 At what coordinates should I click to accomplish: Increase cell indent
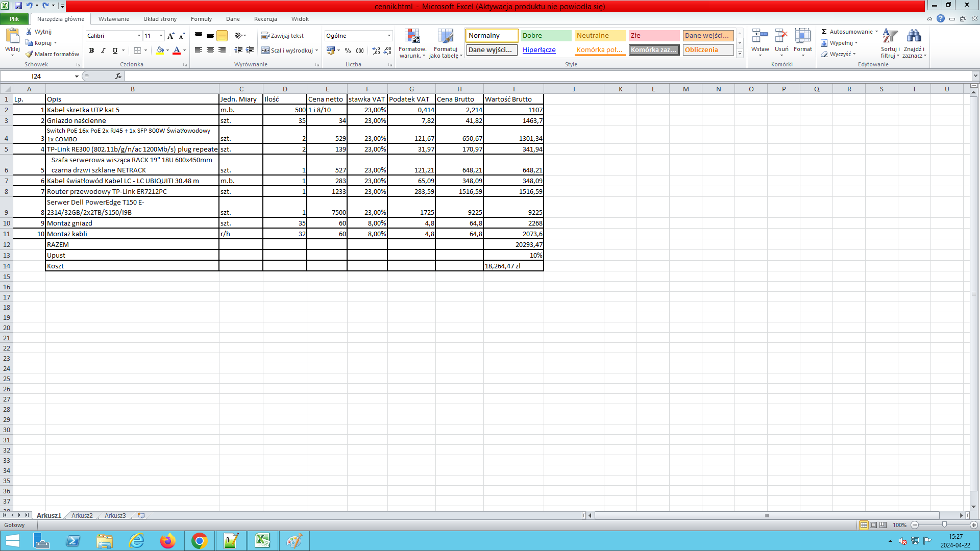pyautogui.click(x=250, y=51)
